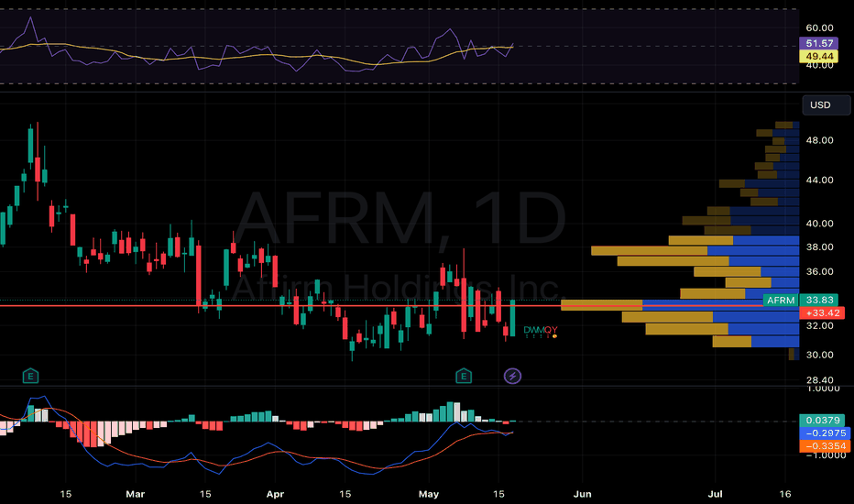Image resolution: width=854 pixels, height=504 pixels.
Task: Click the 60.00 level on RSI scale
Action: pyautogui.click(x=819, y=27)
